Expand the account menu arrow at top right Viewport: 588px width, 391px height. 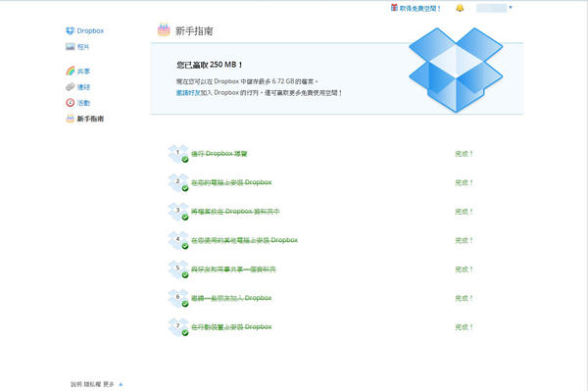[511, 7]
